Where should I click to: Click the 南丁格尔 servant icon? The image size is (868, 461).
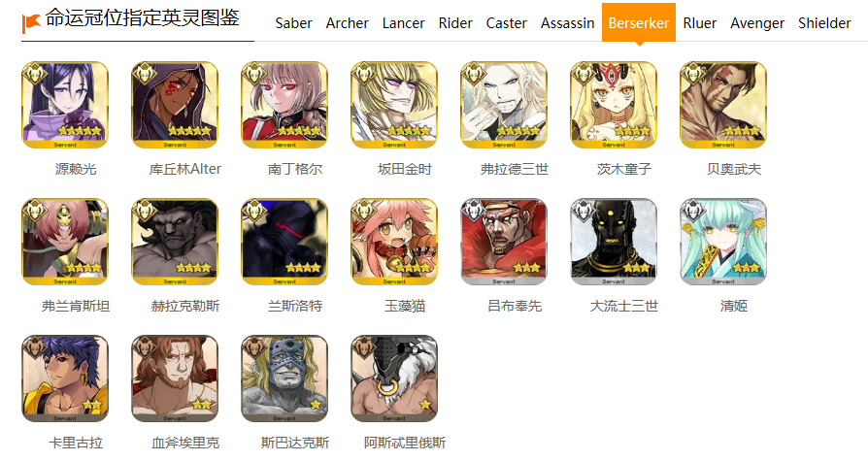point(284,105)
